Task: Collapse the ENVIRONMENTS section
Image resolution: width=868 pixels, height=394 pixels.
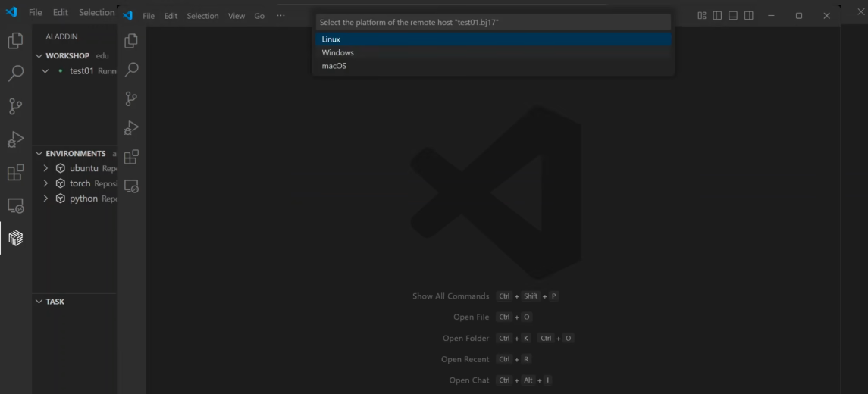Action: click(x=39, y=153)
